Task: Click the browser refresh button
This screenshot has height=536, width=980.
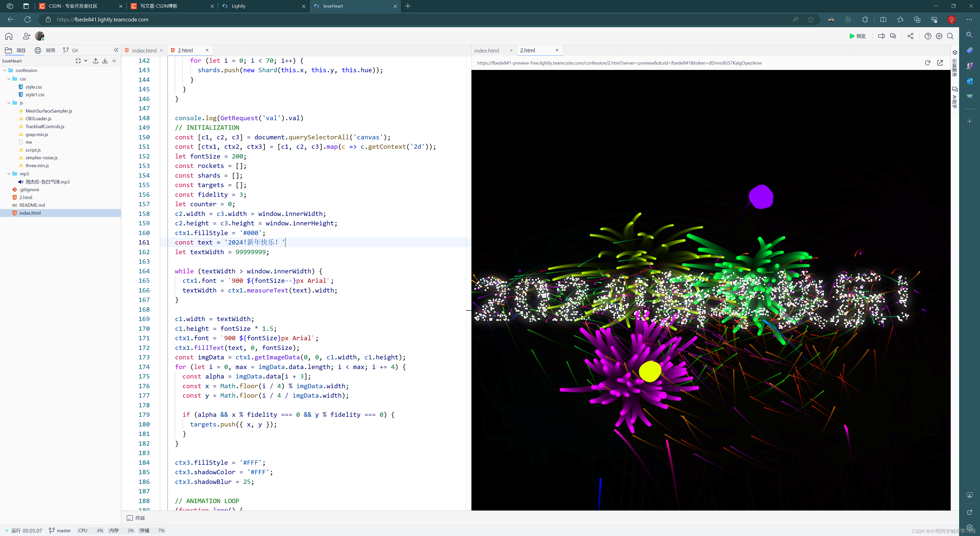Action: point(27,19)
